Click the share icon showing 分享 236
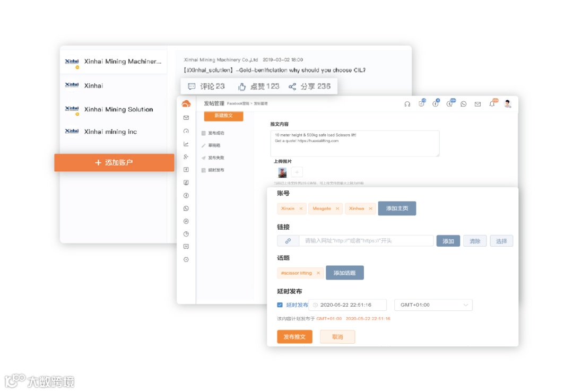Viewport: 573px width, 392px height. pos(292,86)
